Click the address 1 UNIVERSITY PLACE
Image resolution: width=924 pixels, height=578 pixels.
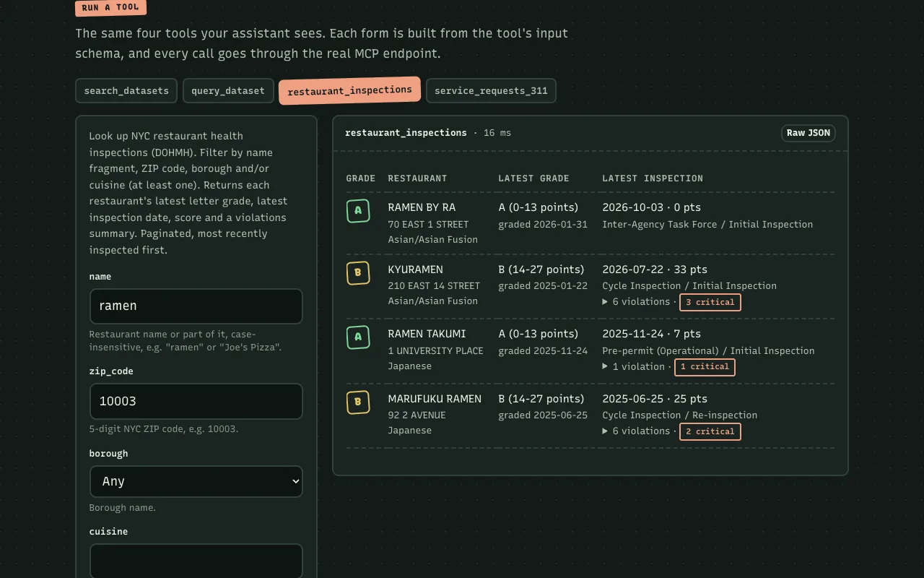pyautogui.click(x=435, y=351)
